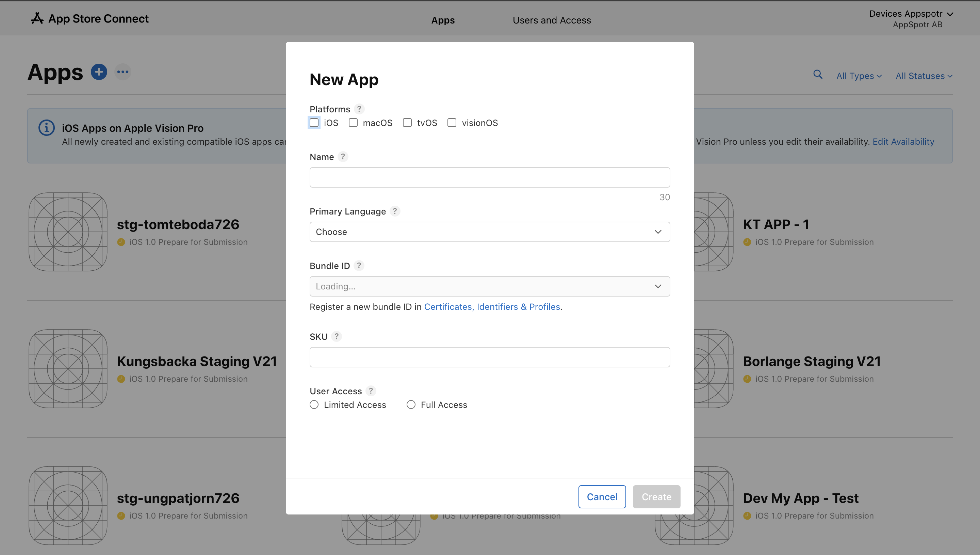
Task: Click the Platforms help question mark
Action: (x=359, y=109)
